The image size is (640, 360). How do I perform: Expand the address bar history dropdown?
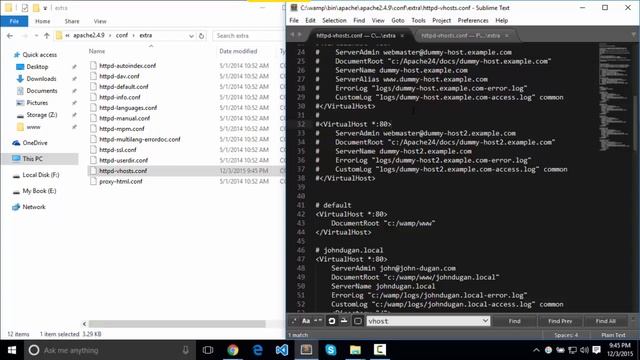[191, 36]
